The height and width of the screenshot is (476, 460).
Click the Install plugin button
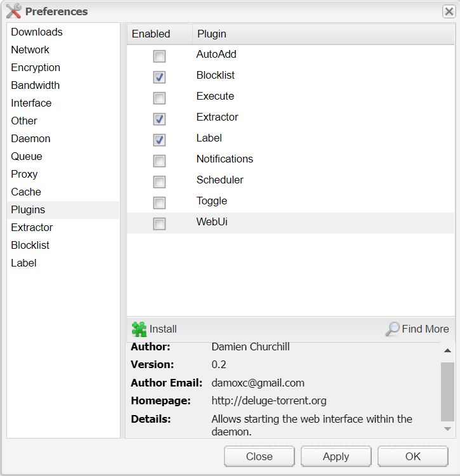[154, 329]
